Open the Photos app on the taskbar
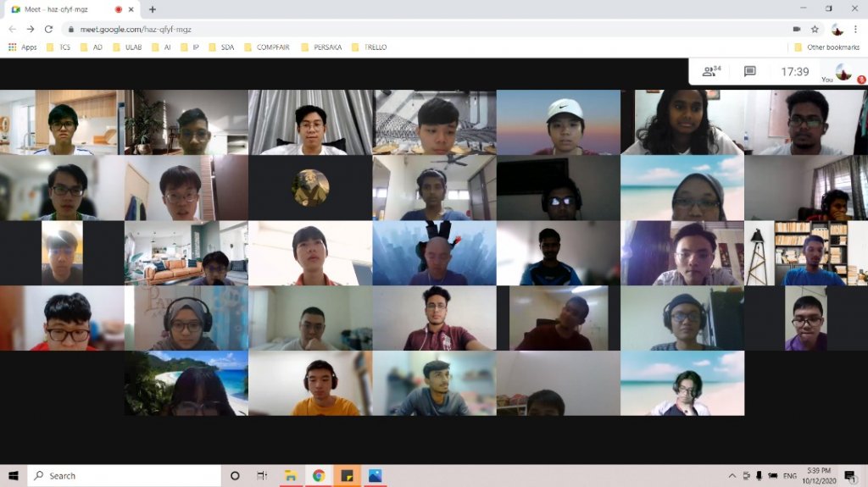The image size is (868, 487). [375, 476]
